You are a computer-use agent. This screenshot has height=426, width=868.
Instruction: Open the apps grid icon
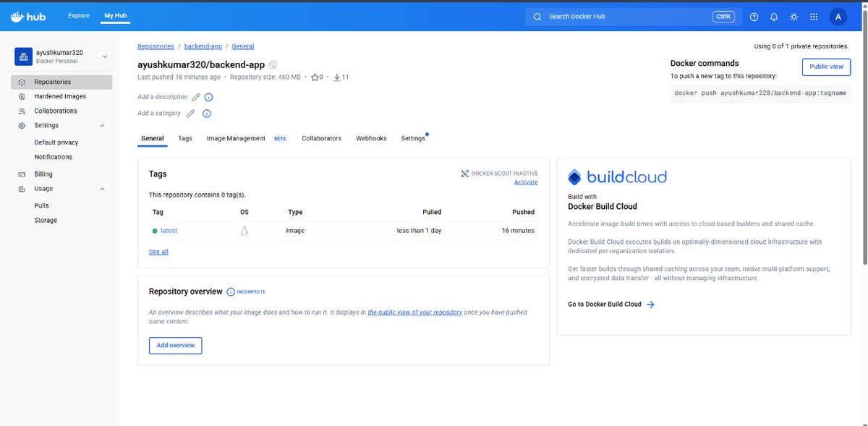pos(814,17)
